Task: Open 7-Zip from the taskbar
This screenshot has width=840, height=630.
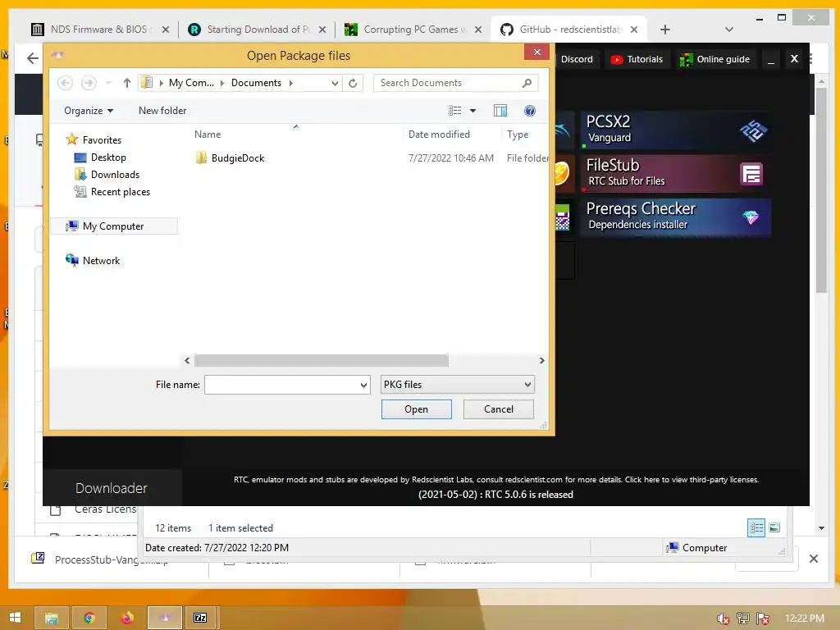Action: pos(200,618)
